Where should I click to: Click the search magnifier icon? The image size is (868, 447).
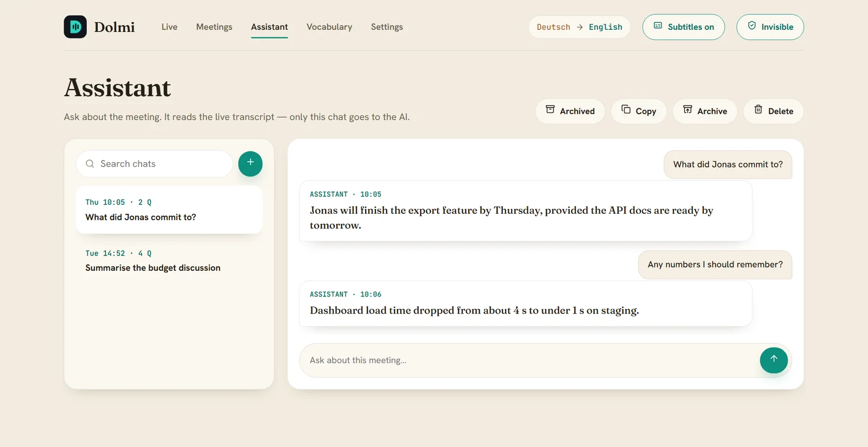pyautogui.click(x=90, y=163)
